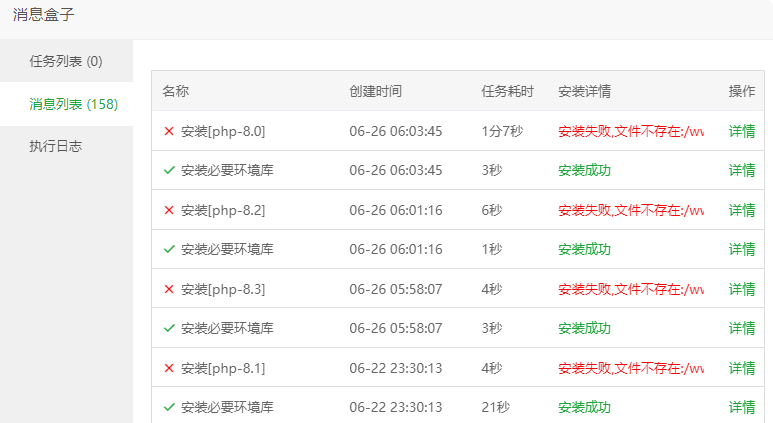
Task: Click the 安装[php-8.0] task name
Action: coord(223,131)
